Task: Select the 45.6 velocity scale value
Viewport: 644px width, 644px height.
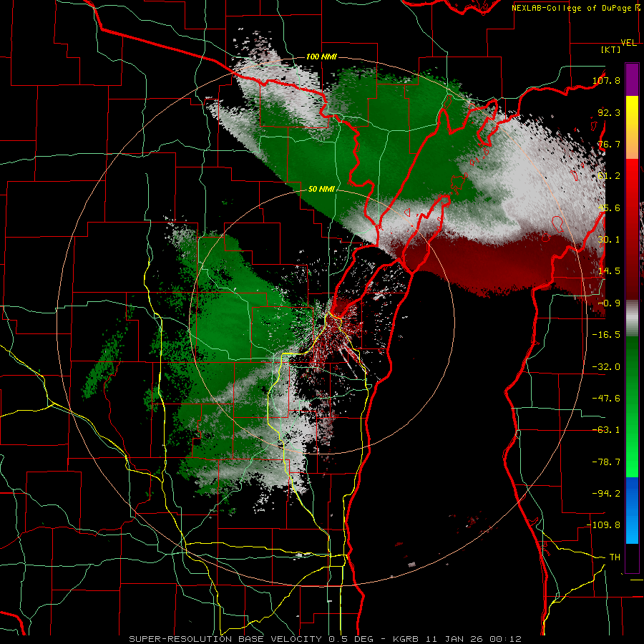Action: (609, 208)
